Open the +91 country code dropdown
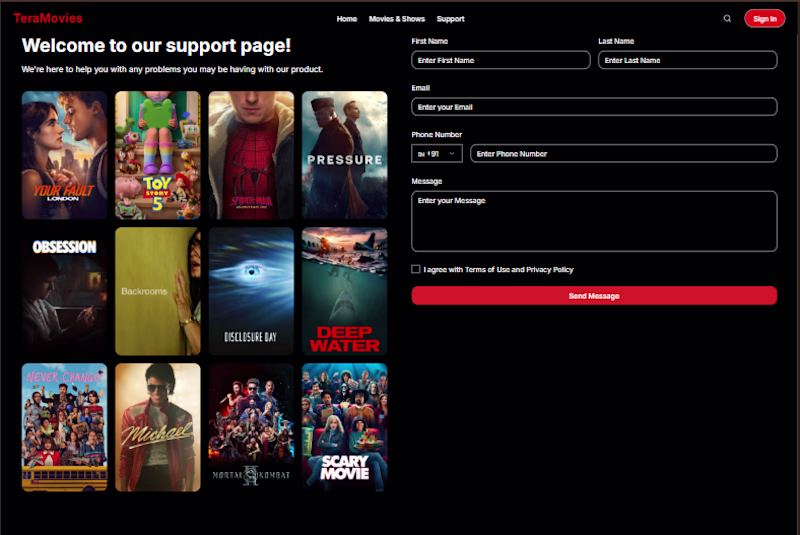 (437, 154)
